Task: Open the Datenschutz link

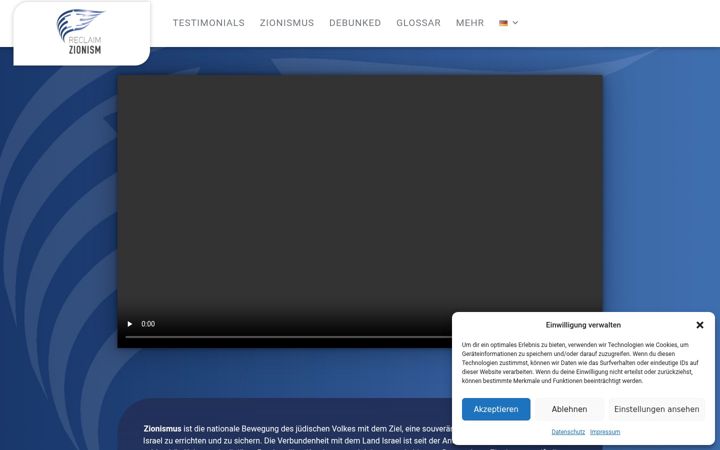Action: pyautogui.click(x=568, y=432)
